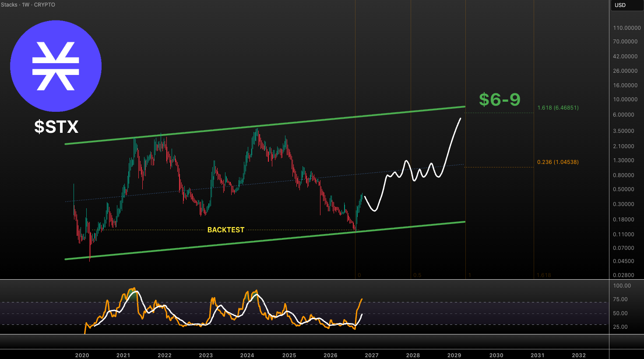Click "2.10000" on the price axis
644x359 pixels.
(x=623, y=146)
